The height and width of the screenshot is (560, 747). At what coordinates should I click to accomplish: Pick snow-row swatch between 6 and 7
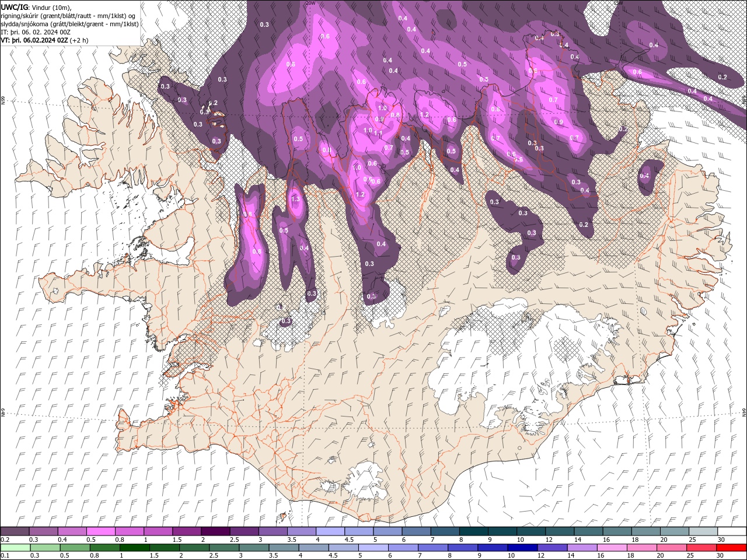416,531
